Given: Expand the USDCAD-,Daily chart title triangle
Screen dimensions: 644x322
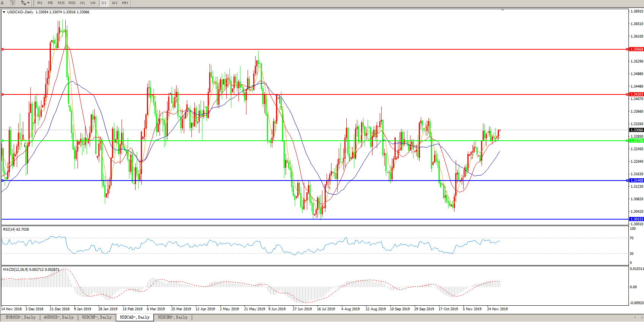Looking at the screenshot, I should [4, 12].
